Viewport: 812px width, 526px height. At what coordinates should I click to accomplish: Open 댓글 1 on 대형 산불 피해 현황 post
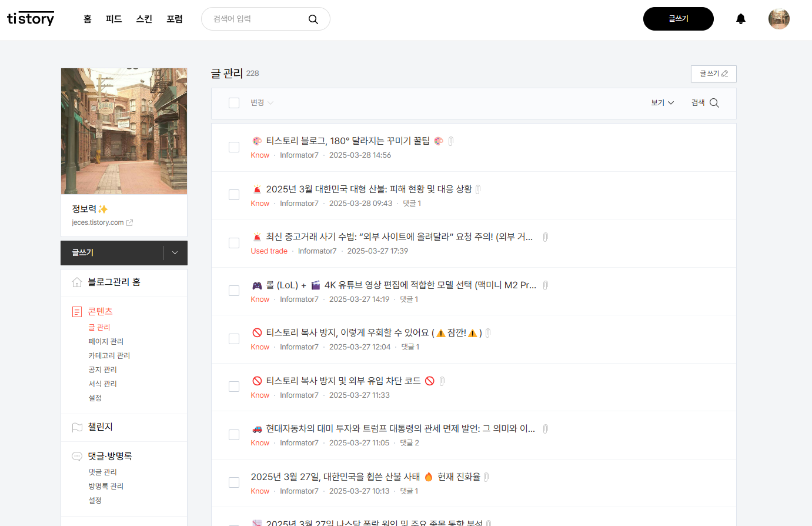(x=412, y=204)
